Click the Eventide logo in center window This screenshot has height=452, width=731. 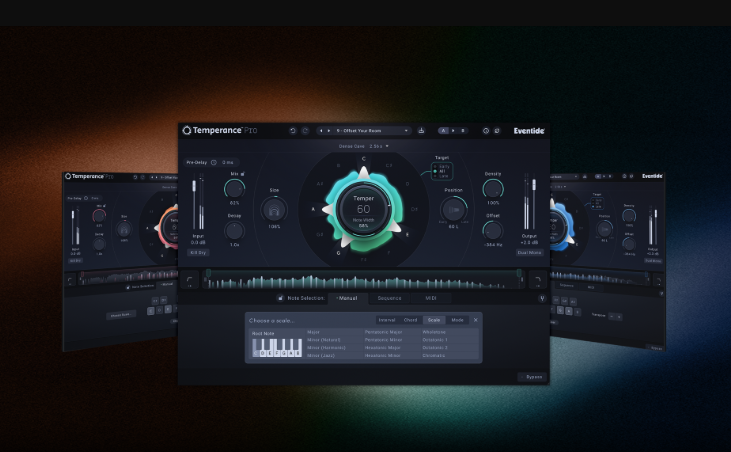coord(529,131)
